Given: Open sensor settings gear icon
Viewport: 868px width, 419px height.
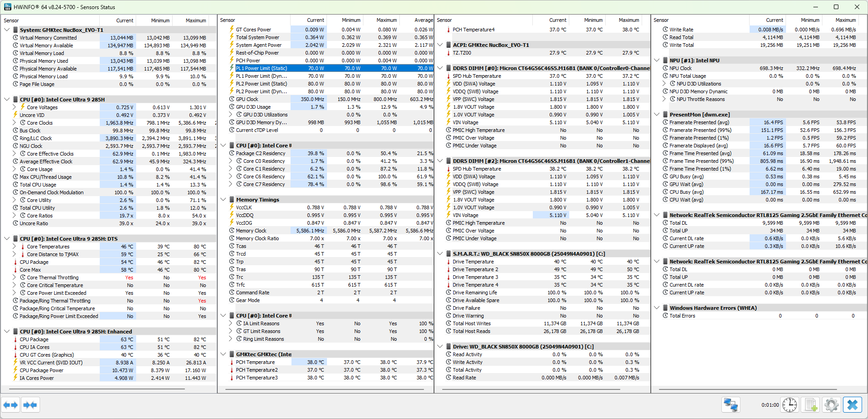Looking at the screenshot, I should pos(831,405).
